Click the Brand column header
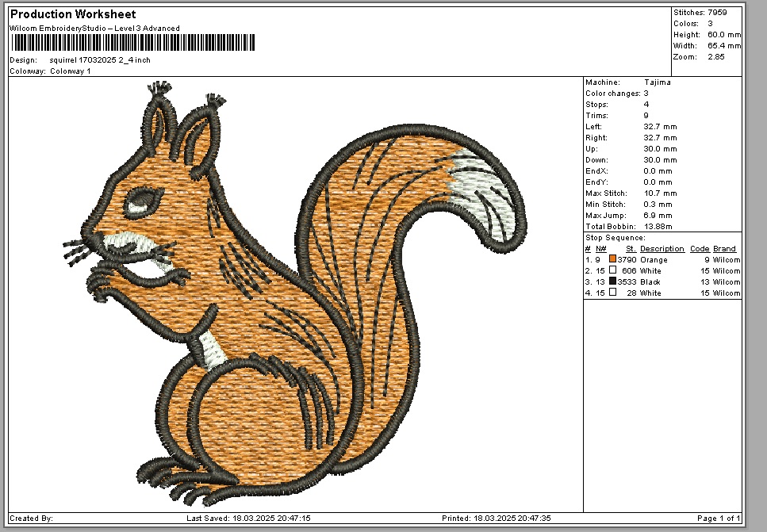The width and height of the screenshot is (767, 532). coord(724,248)
